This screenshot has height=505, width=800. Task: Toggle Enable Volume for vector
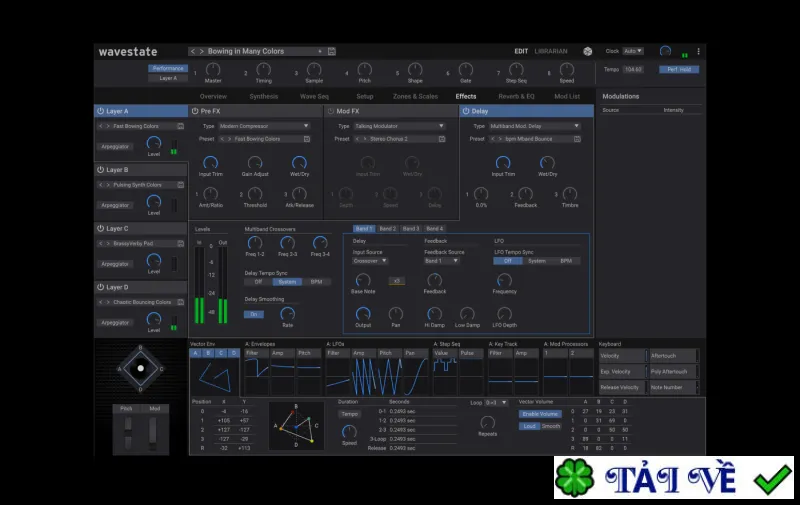click(x=540, y=414)
